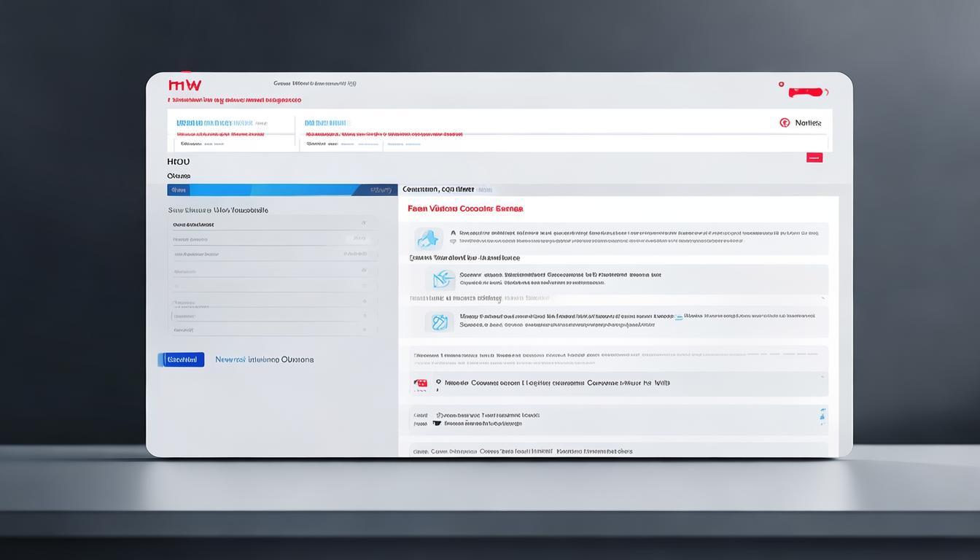
Task: Click the small blue icon at right edge of lower row
Action: click(x=823, y=416)
